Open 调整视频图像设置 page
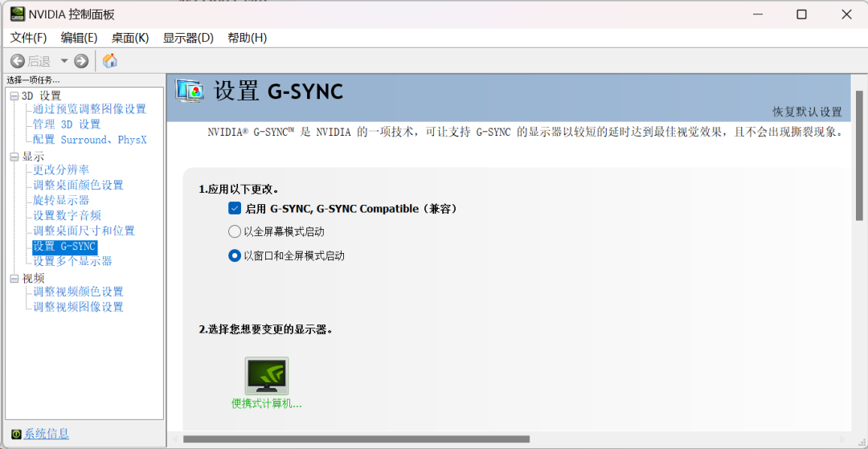The width and height of the screenshot is (868, 449). click(78, 306)
